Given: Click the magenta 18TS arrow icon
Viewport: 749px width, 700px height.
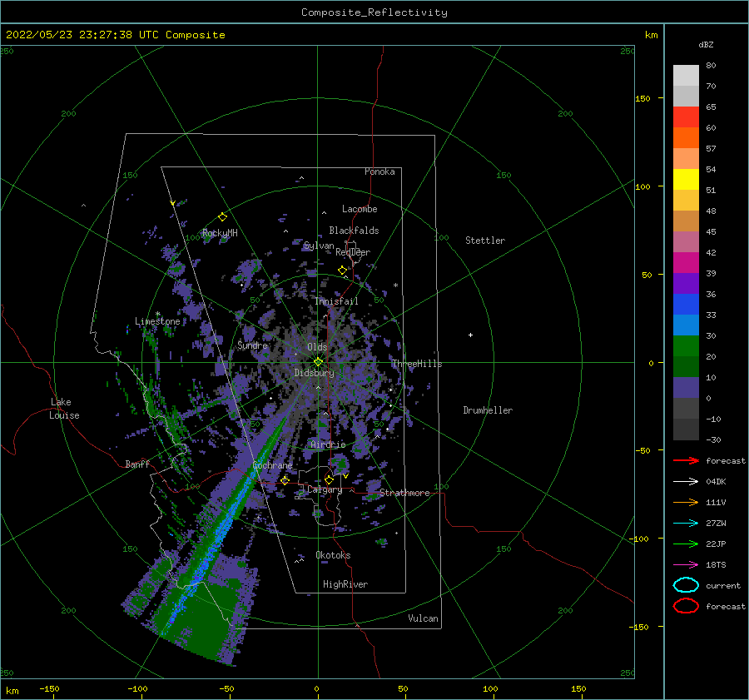Looking at the screenshot, I should pos(686,565).
